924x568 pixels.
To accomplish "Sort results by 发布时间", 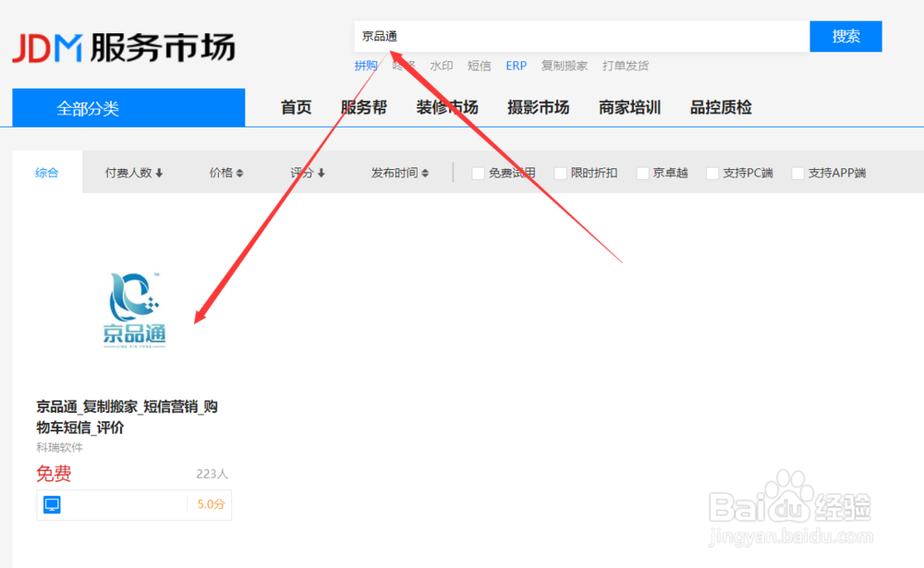I will pyautogui.click(x=399, y=173).
